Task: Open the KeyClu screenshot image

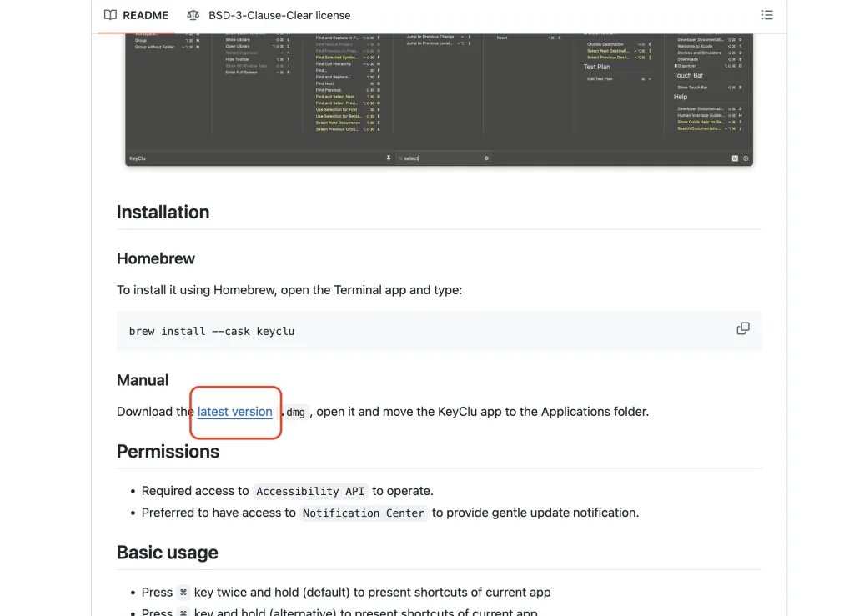Action: [x=439, y=99]
